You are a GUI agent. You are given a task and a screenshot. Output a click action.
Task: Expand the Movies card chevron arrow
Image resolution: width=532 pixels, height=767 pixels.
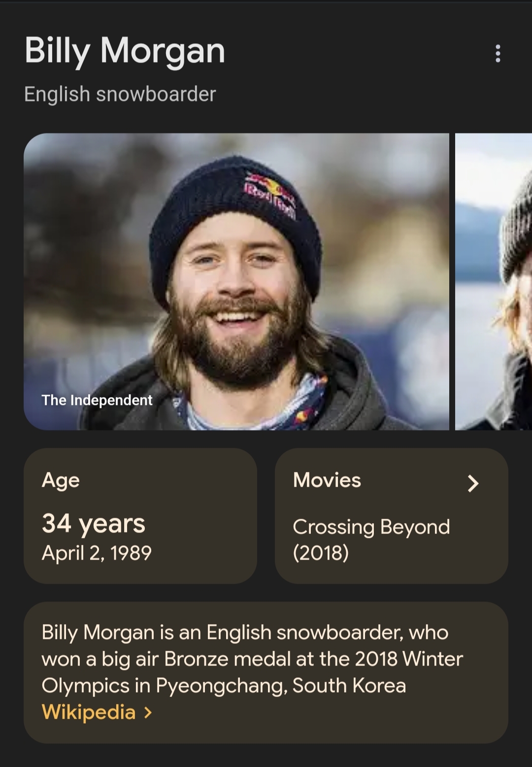click(x=473, y=483)
